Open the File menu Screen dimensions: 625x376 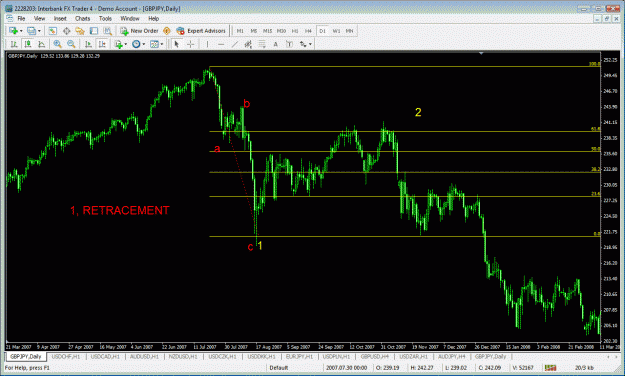click(x=21, y=18)
